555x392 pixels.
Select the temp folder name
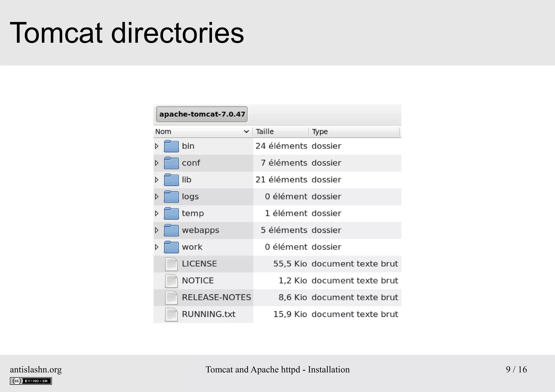[x=193, y=213]
